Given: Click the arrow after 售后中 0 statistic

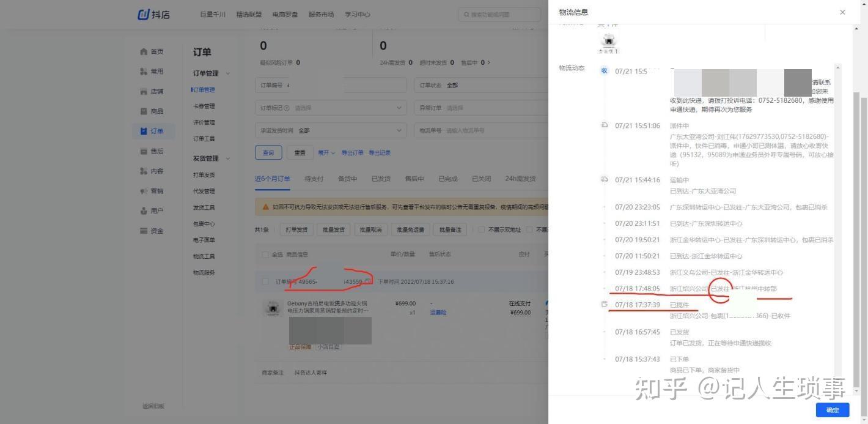Looking at the screenshot, I should point(488,62).
